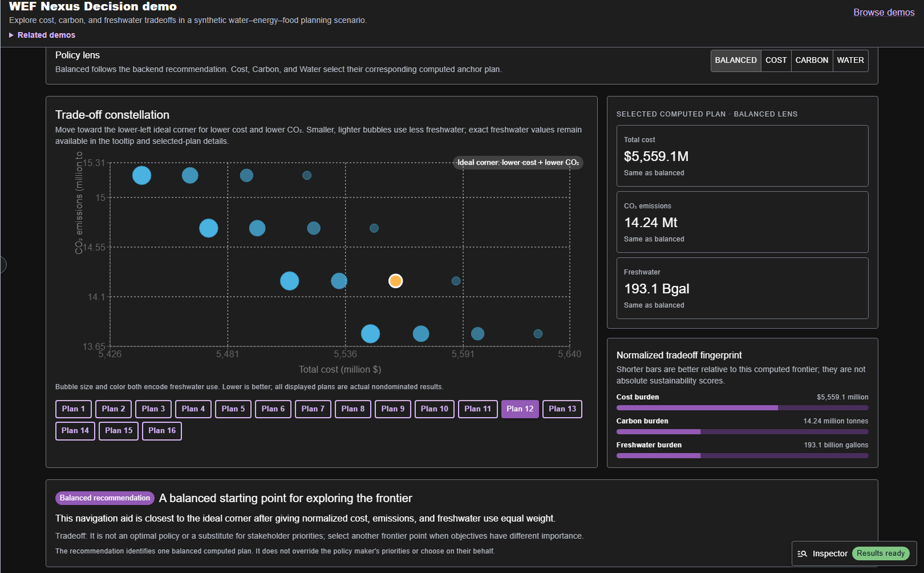Click the 14.24 million tonnes label

click(836, 421)
